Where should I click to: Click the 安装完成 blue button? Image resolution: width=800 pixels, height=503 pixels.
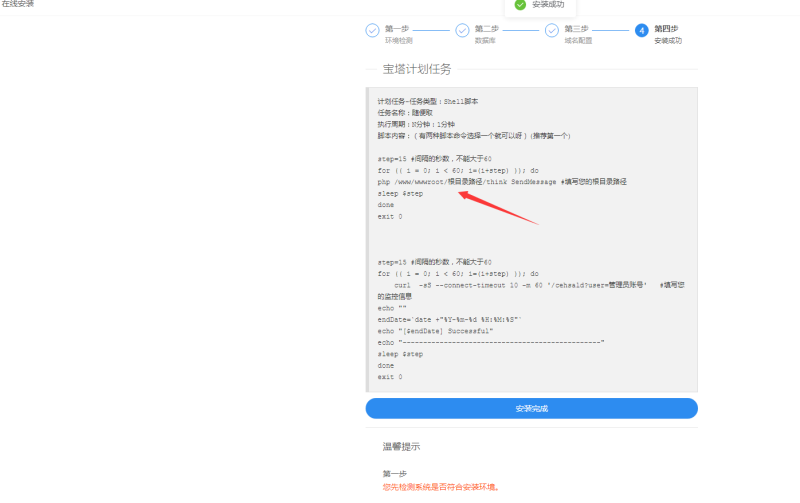(531, 409)
